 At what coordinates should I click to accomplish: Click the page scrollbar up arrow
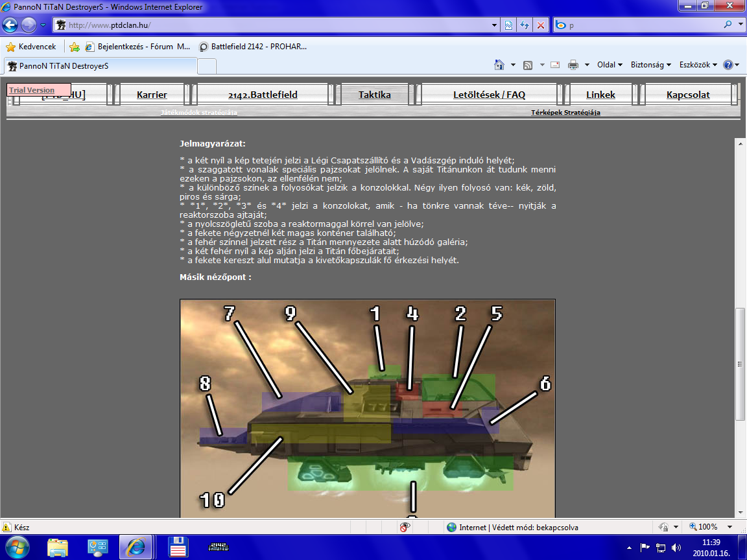pos(741,143)
